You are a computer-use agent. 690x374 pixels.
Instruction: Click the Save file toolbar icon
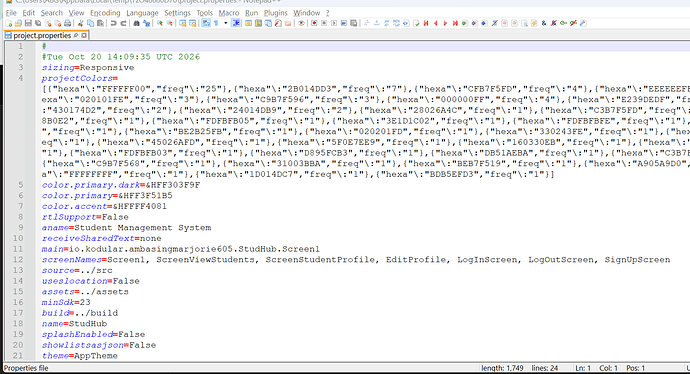(28, 23)
